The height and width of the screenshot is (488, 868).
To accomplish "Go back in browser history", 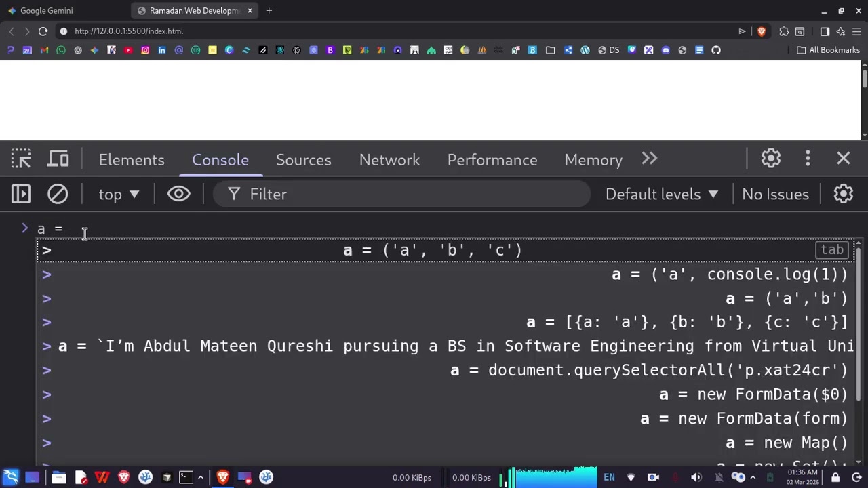I will (12, 31).
